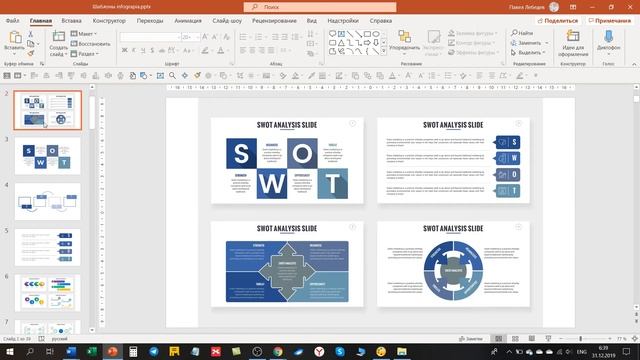Click the Dictate (Диктофон) microphone icon
This screenshot has height=360, width=640.
pos(608,36)
